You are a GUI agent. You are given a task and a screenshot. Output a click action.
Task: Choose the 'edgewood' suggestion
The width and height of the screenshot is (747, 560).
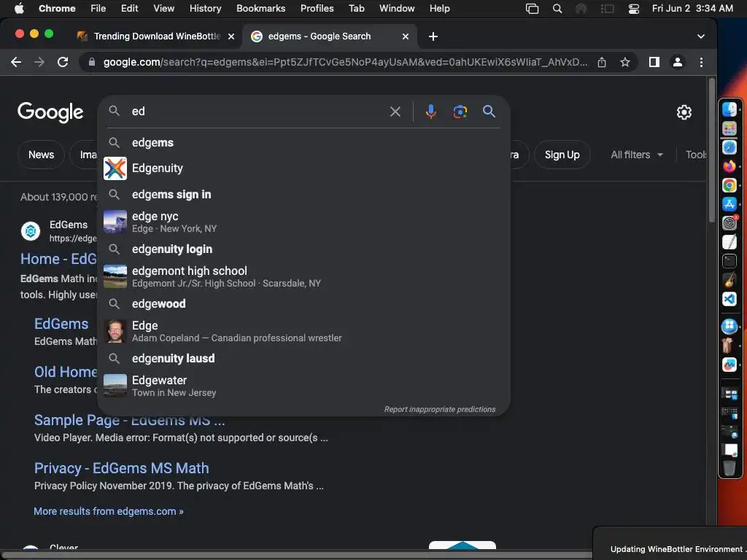(303, 304)
